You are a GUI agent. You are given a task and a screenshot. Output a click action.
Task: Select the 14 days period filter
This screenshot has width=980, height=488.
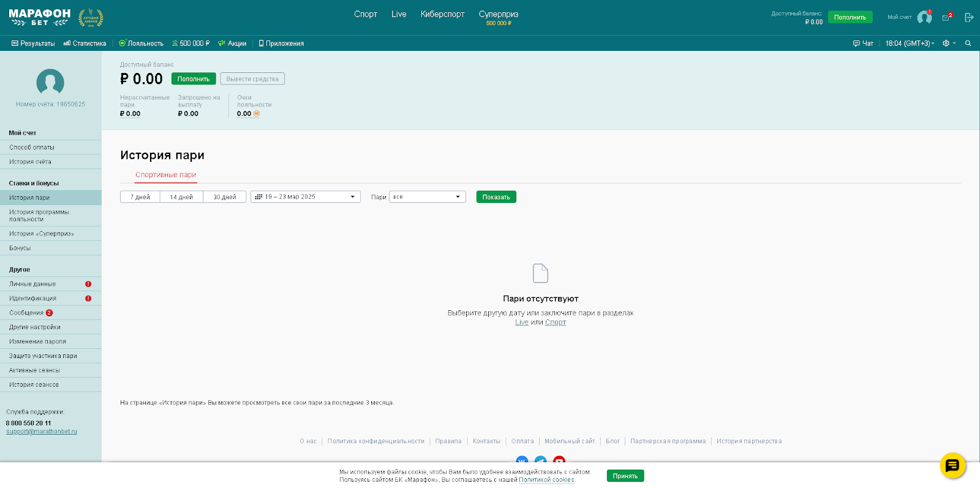pyautogui.click(x=181, y=197)
